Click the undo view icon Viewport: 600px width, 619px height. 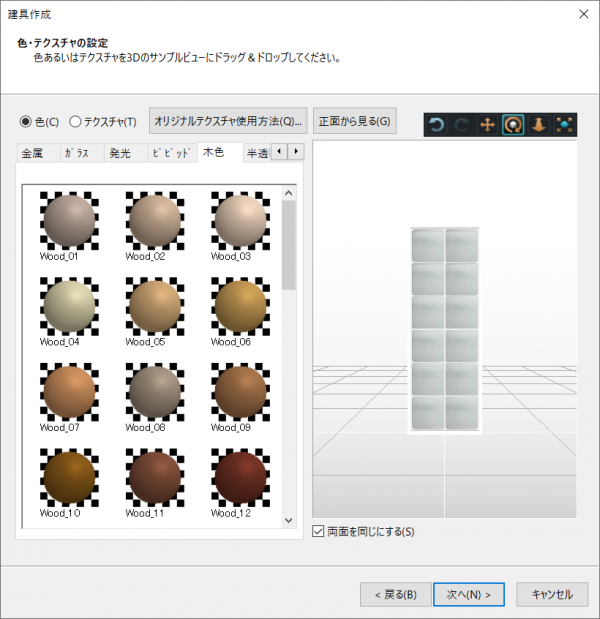(437, 125)
